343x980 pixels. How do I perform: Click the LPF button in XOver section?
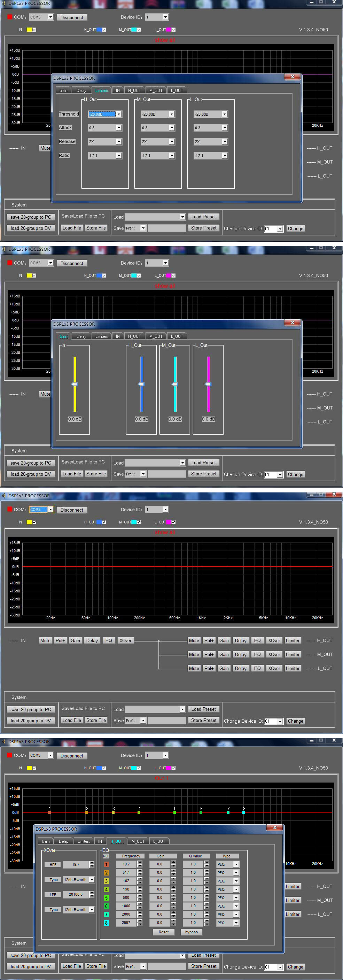coord(53,895)
